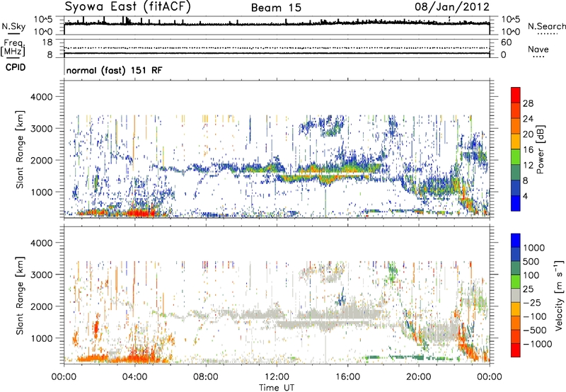Click the 'Syowa East (fitACF)' plot title
This screenshot has width=566, height=392.
click(128, 7)
